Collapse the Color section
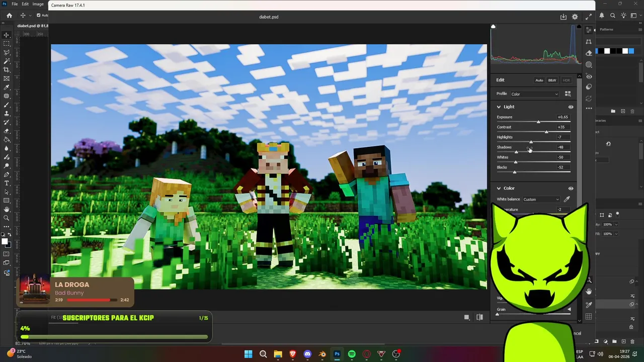The image size is (644, 362). tap(499, 189)
